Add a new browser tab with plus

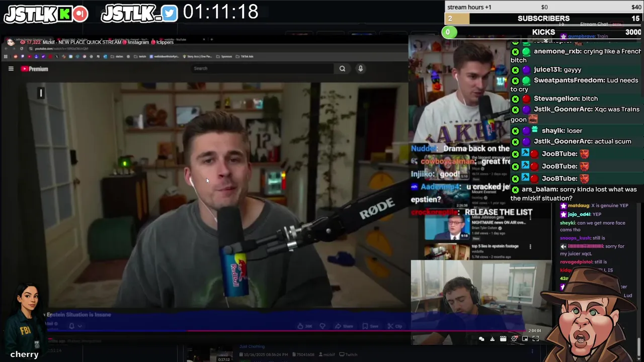click(x=211, y=39)
